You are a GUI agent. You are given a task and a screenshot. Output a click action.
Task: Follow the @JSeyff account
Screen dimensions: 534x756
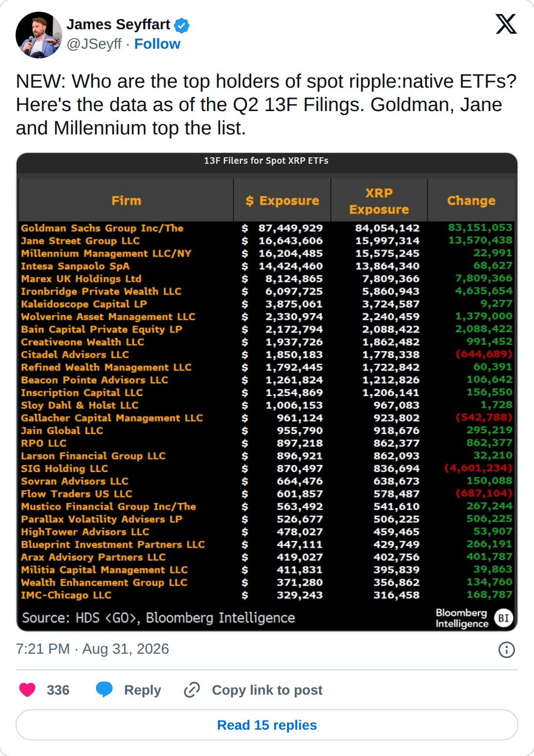tap(157, 44)
